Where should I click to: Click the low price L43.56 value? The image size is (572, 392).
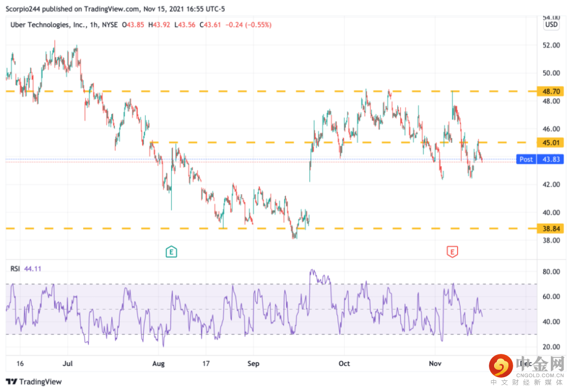pyautogui.click(x=185, y=25)
